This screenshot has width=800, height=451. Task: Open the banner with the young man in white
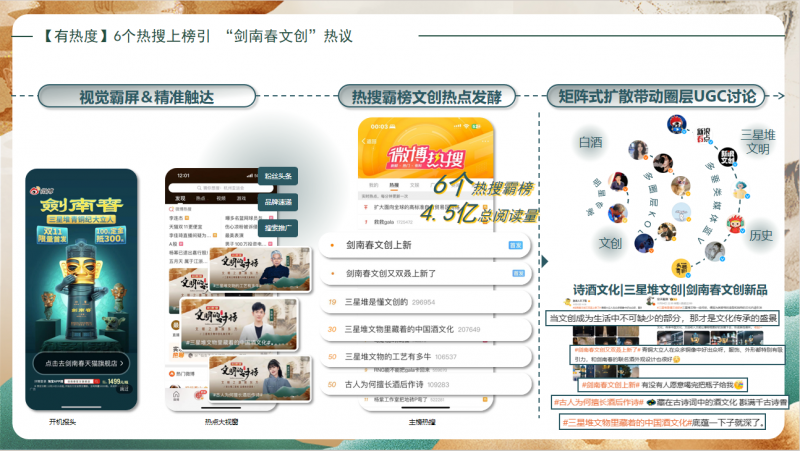pyautogui.click(x=239, y=324)
